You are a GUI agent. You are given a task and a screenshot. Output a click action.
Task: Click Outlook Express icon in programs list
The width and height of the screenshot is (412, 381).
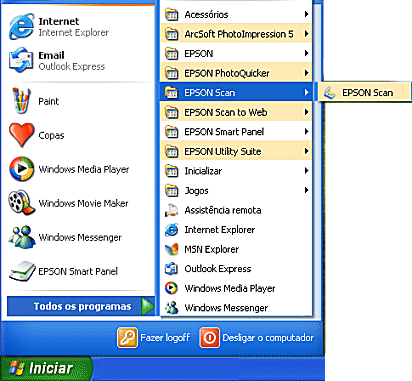172,269
